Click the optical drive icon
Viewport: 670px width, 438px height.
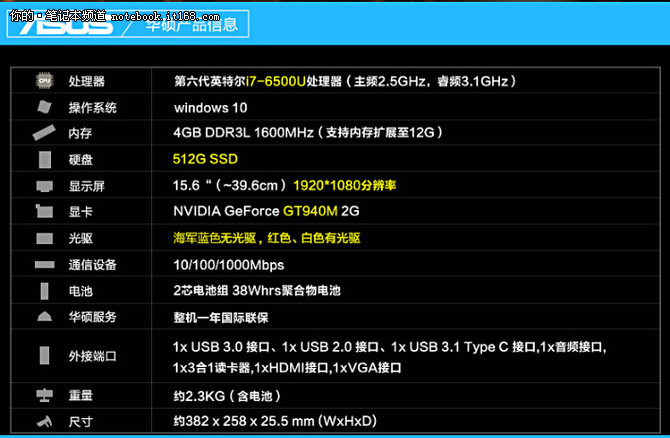[x=44, y=238]
